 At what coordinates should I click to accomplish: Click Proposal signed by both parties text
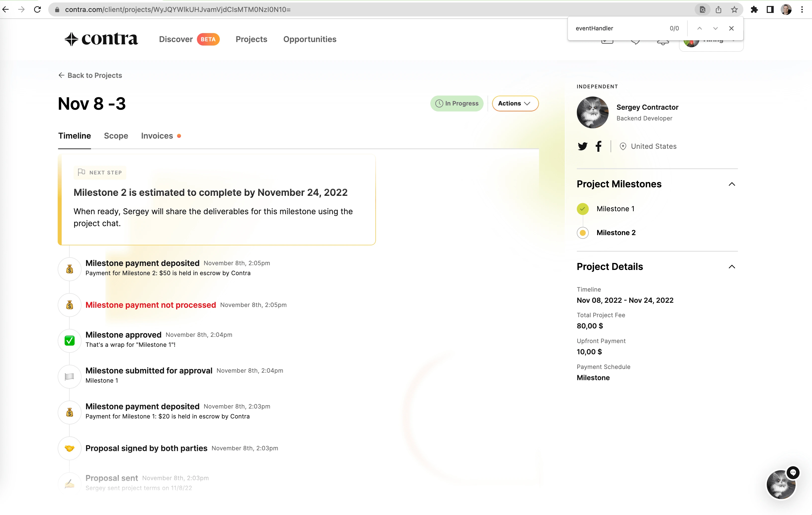(x=146, y=448)
